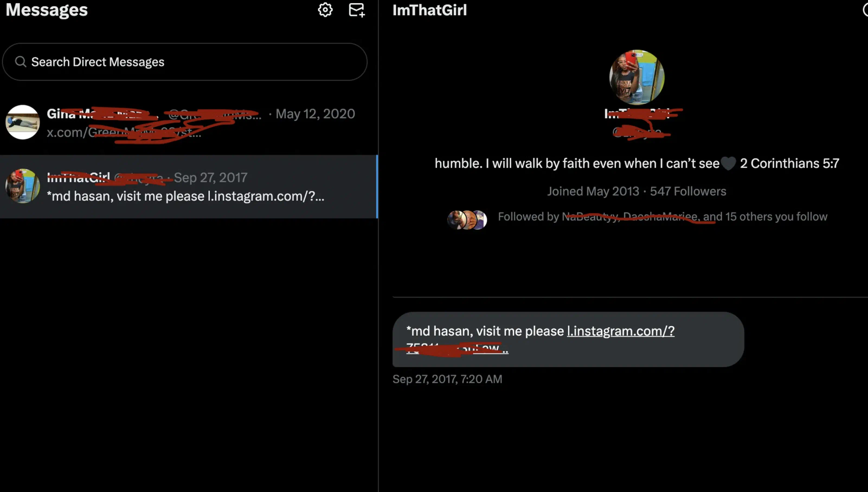This screenshot has height=492, width=868.
Task: Click the May 12, 2020 date label
Action: coord(315,114)
